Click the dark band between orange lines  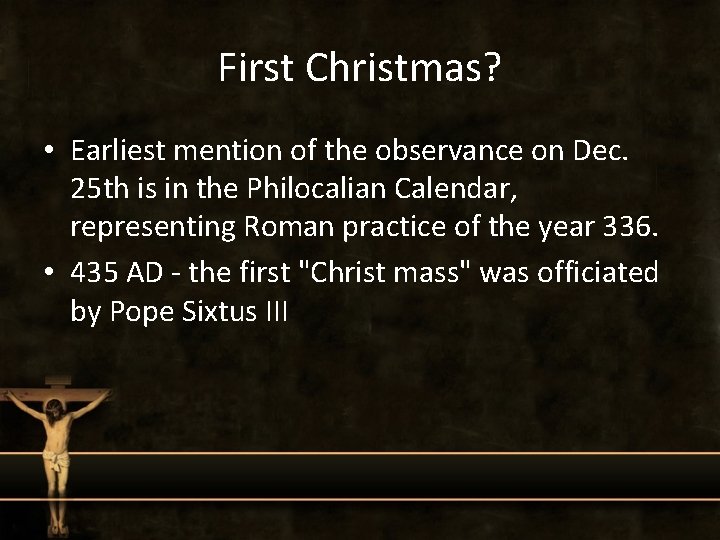click(360, 477)
